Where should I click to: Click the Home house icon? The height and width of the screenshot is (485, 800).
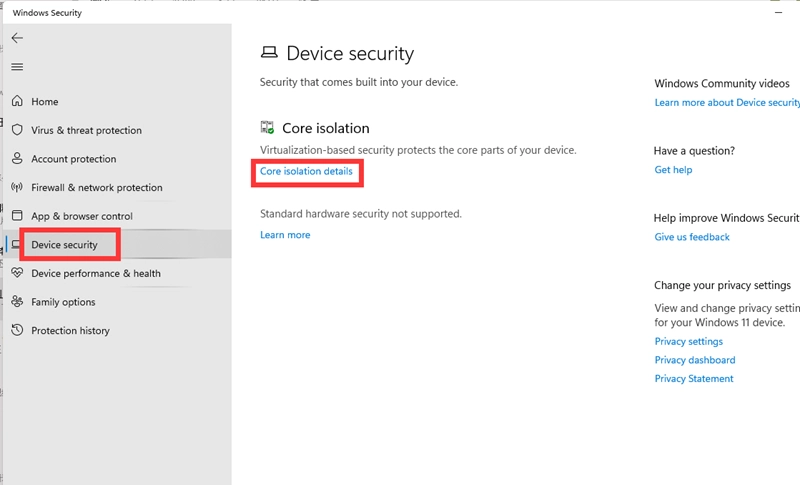(17, 101)
